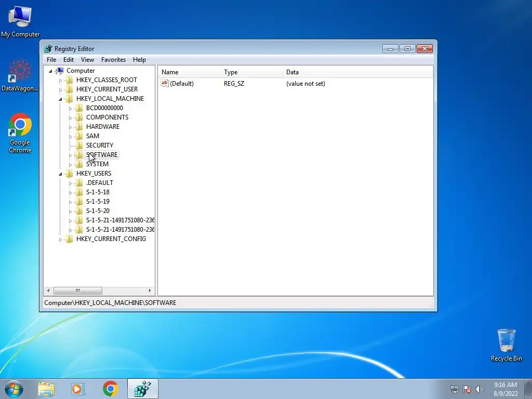Open Chrome from the taskbar
Viewport: 532px width, 399px height.
point(110,389)
